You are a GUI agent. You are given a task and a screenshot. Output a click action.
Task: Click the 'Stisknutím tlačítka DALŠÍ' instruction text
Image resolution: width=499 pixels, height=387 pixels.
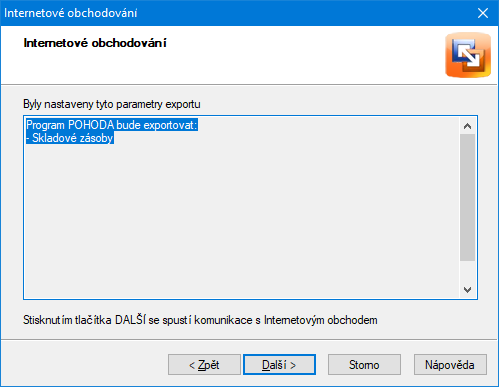(x=200, y=320)
